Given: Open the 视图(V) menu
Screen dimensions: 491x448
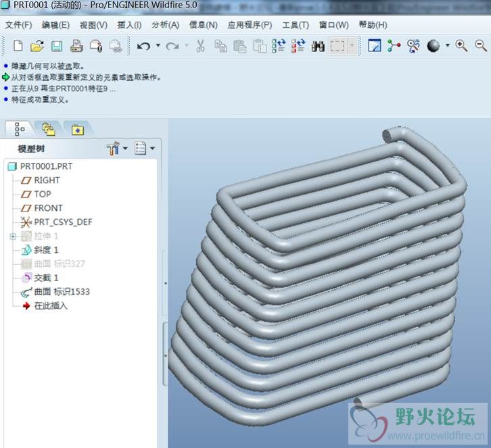Looking at the screenshot, I should click(93, 25).
